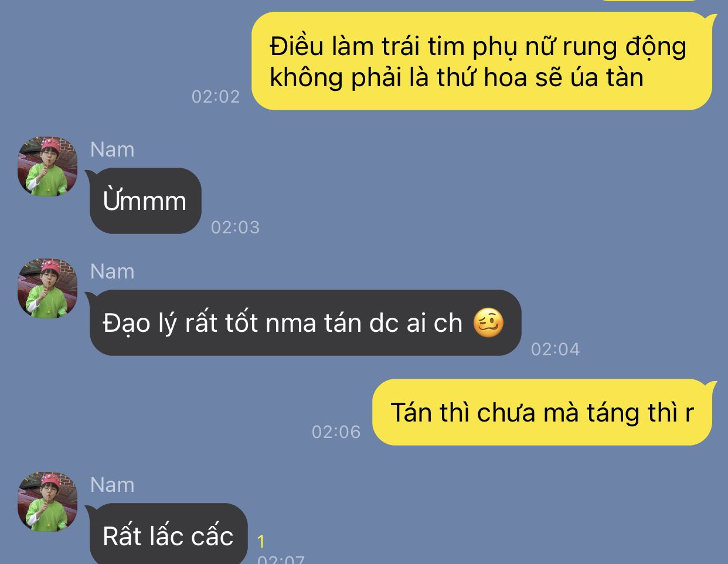Image resolution: width=728 pixels, height=564 pixels.
Task: Click the woozy face emoji in Nam's message
Action: pos(488,323)
